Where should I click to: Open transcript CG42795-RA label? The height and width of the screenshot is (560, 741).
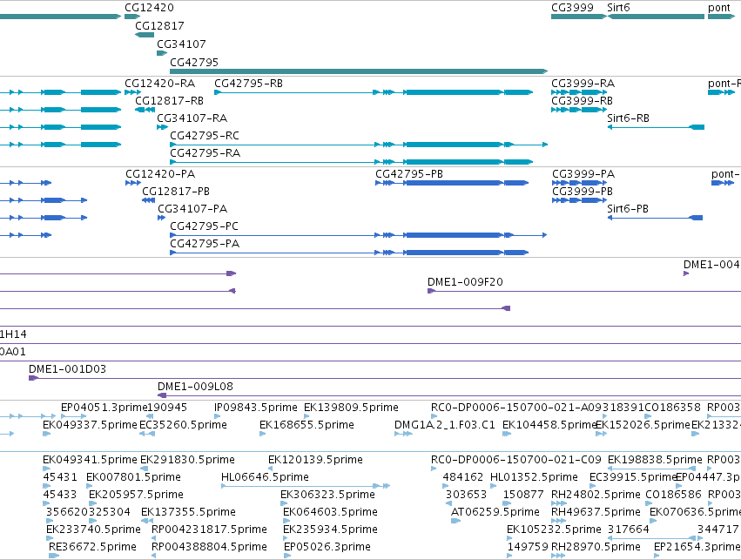tap(205, 153)
